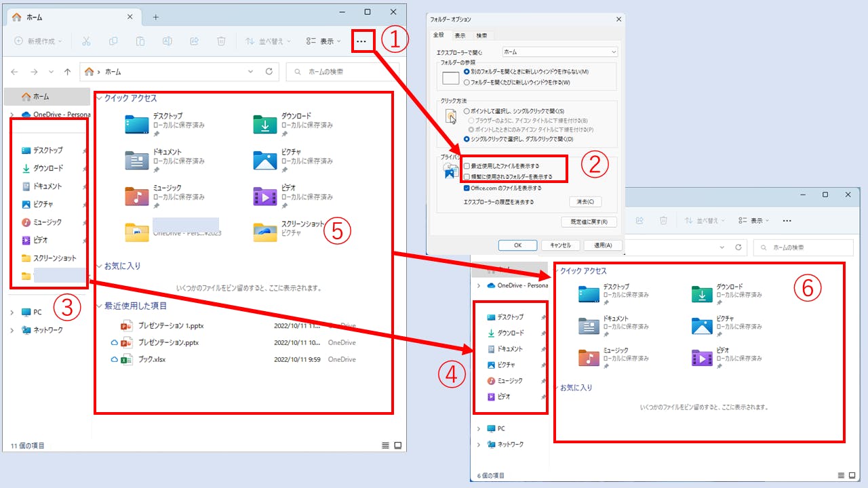
Task: Open the See more ellipsis icon
Action: coord(362,41)
